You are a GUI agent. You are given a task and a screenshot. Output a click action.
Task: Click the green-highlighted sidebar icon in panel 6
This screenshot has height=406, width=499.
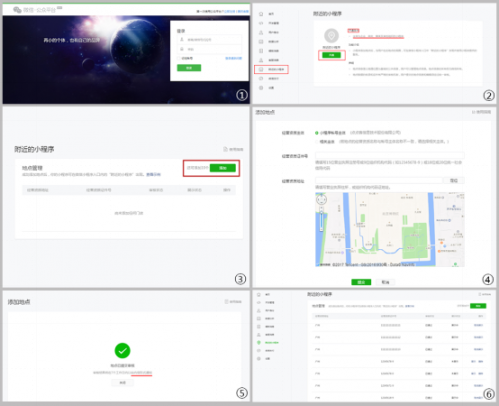point(259,343)
